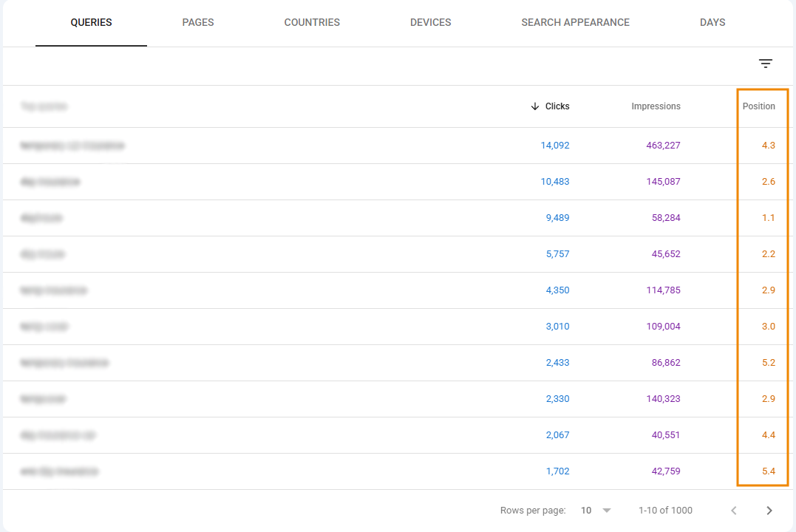The image size is (796, 532).
Task: Select position value 3.0
Action: (768, 327)
